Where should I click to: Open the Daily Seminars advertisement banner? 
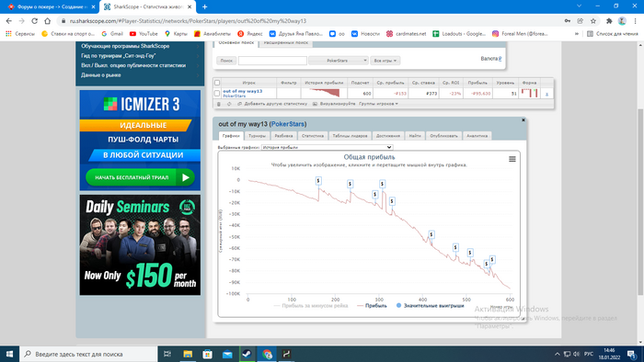coord(140,244)
